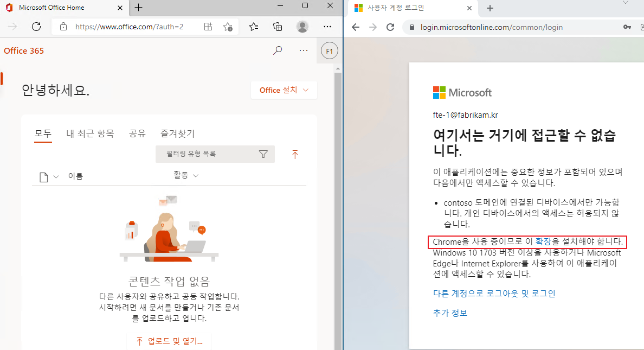The height and width of the screenshot is (350, 644).
Task: Open a new tab in Chrome
Action: [490, 8]
